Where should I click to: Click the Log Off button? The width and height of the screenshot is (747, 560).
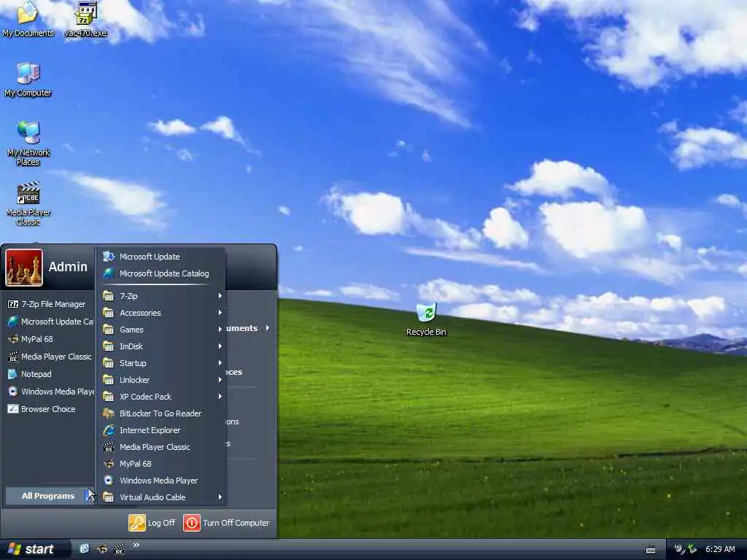pyautogui.click(x=152, y=523)
